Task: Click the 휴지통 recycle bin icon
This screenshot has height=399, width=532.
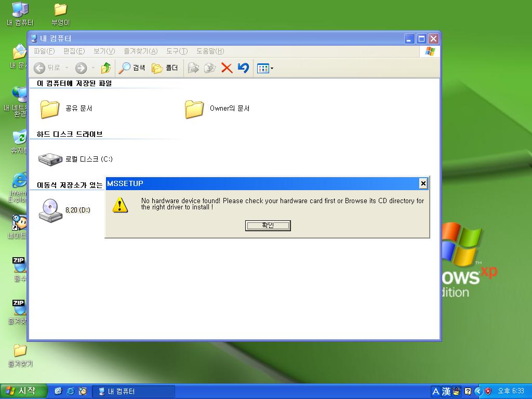Action: 20,142
